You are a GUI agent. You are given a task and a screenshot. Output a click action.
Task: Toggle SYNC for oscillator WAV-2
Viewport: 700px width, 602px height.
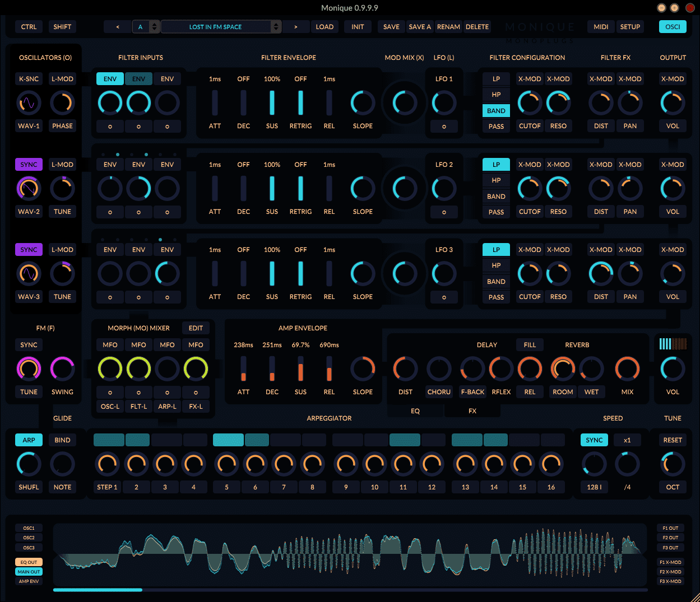pos(29,165)
